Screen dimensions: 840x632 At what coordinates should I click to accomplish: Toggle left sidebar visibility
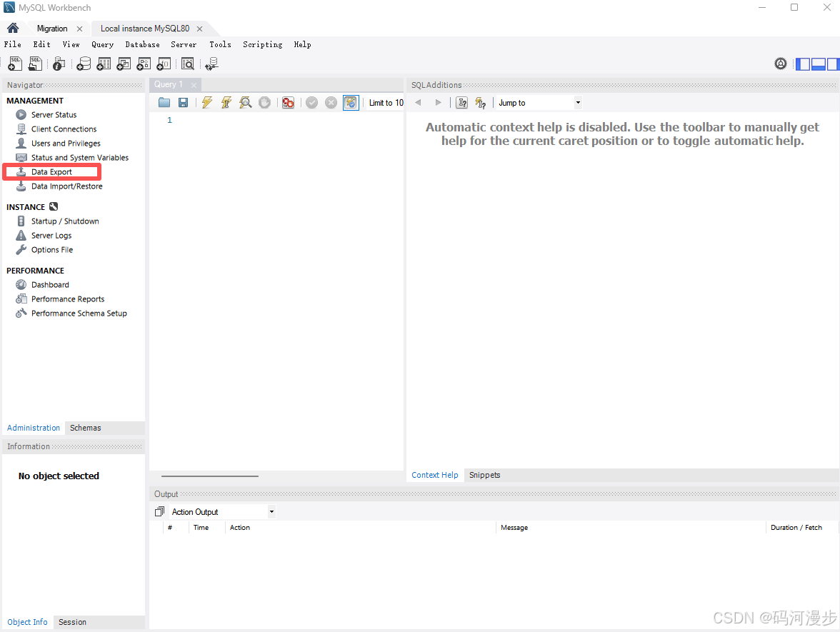pos(803,64)
